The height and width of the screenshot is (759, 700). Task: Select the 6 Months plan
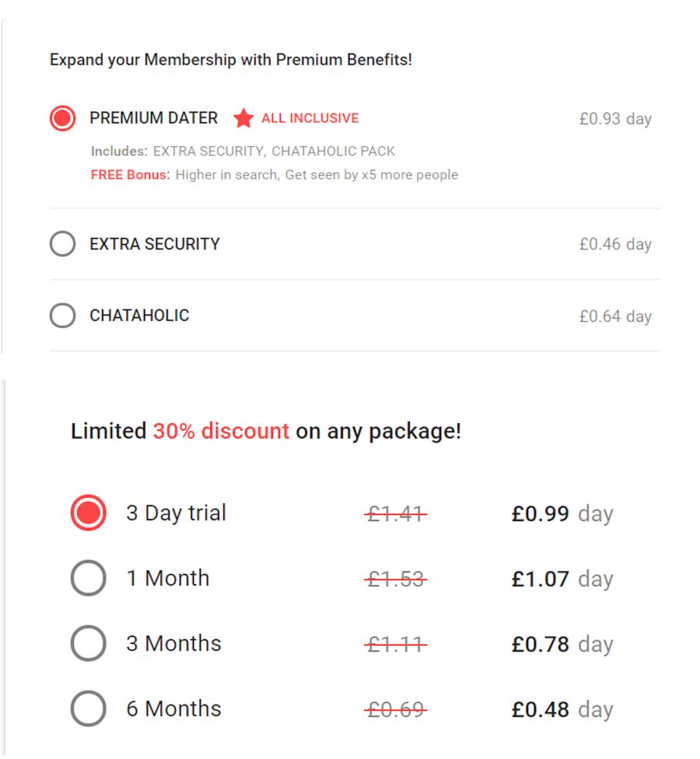coord(88,708)
